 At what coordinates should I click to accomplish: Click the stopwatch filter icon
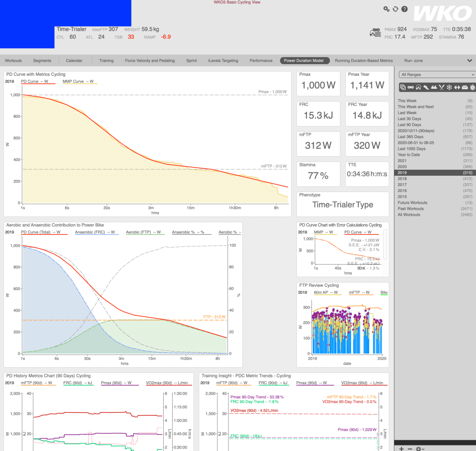point(472,87)
